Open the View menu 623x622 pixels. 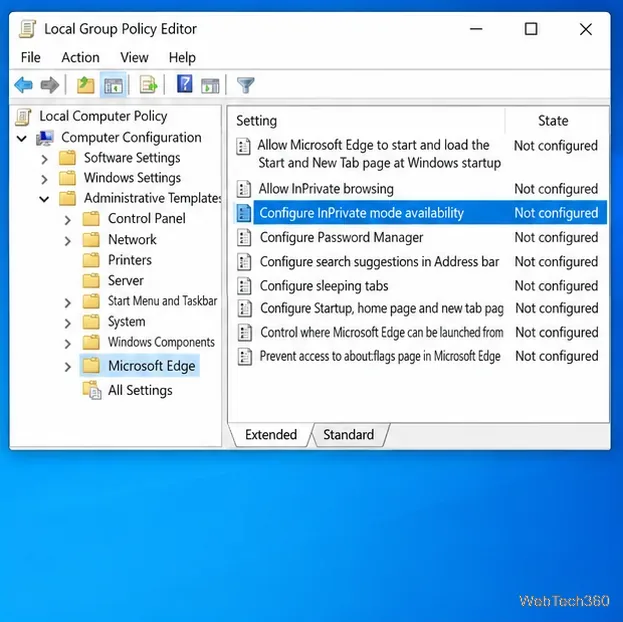(134, 58)
